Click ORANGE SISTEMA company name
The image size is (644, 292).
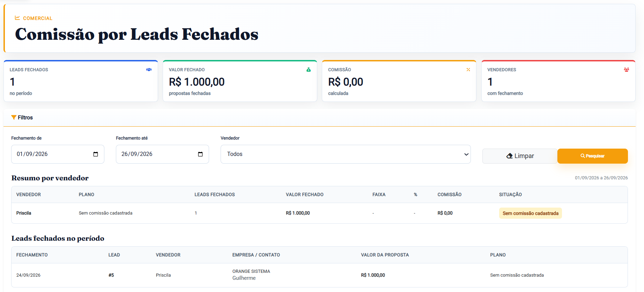click(x=251, y=271)
